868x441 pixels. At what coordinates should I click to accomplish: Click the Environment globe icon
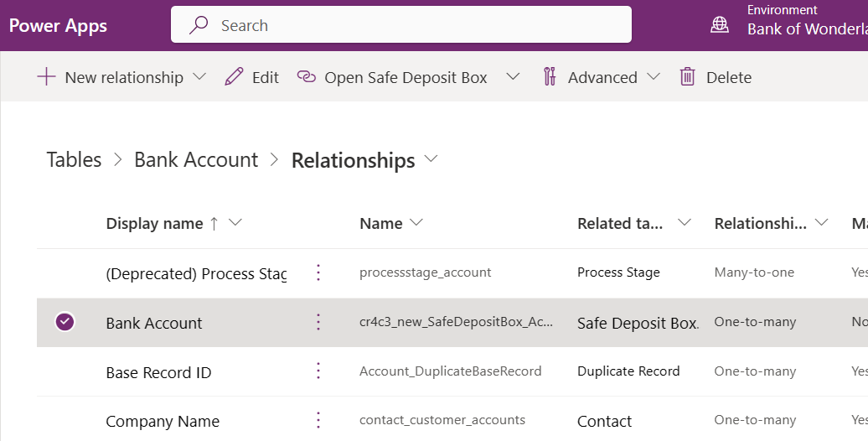click(x=719, y=24)
